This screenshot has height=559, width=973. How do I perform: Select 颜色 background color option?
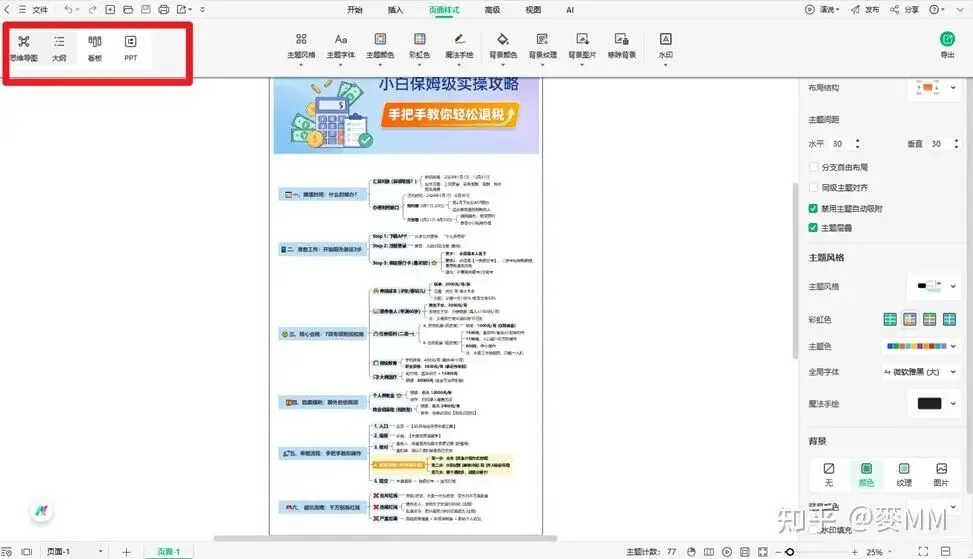(x=866, y=474)
